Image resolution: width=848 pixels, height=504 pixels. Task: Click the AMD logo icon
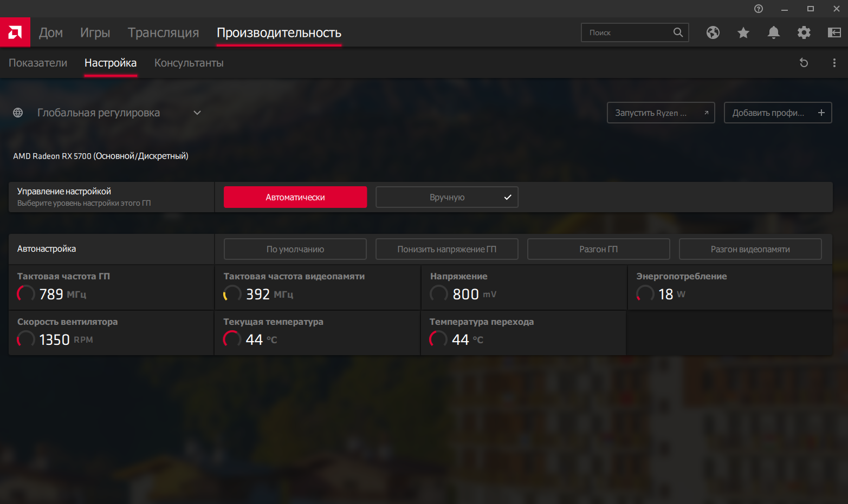[15, 32]
